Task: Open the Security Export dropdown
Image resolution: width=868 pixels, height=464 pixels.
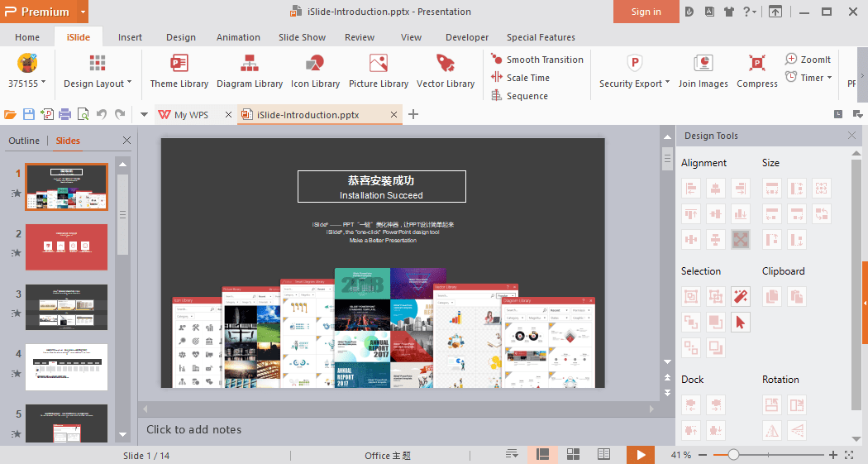Action: [634, 71]
